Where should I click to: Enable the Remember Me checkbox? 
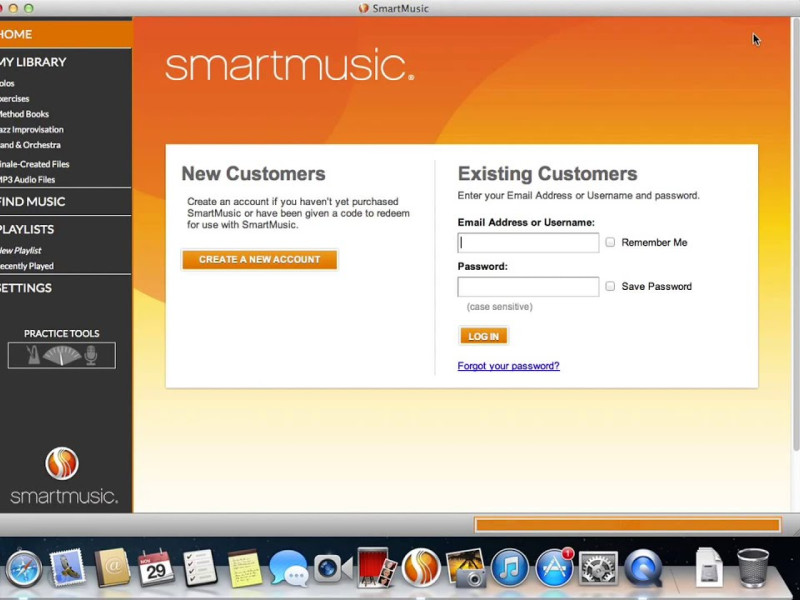click(610, 242)
